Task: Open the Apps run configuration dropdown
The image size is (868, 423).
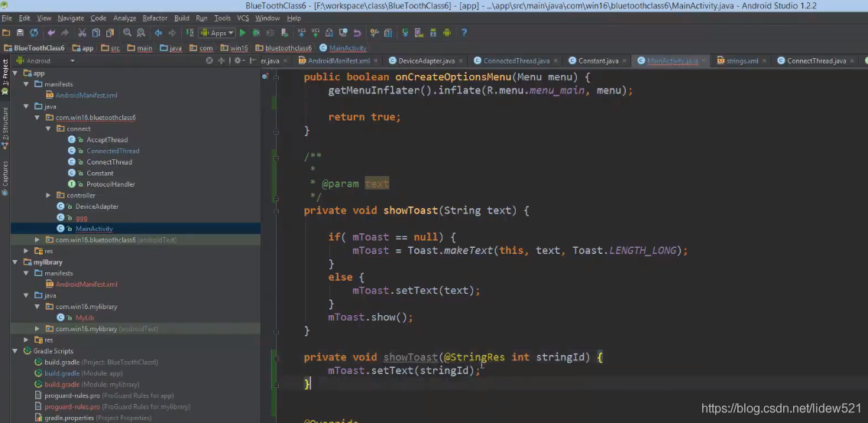Action: pyautogui.click(x=218, y=33)
